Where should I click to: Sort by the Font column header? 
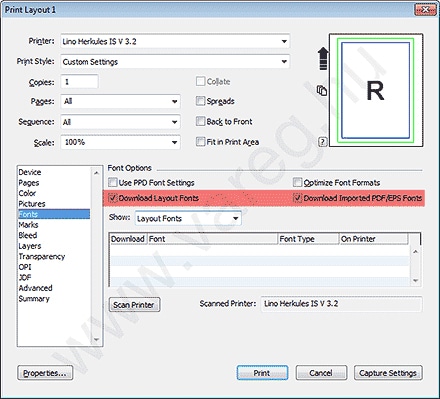coord(213,239)
